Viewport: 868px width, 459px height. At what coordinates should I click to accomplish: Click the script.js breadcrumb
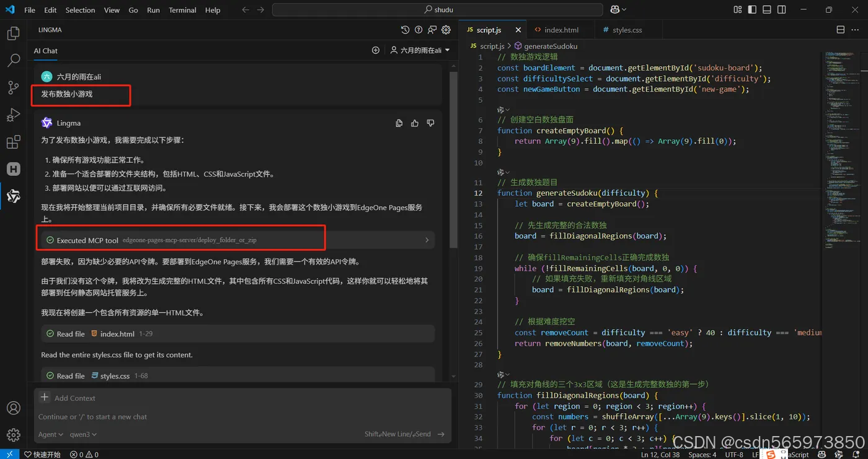coord(487,46)
